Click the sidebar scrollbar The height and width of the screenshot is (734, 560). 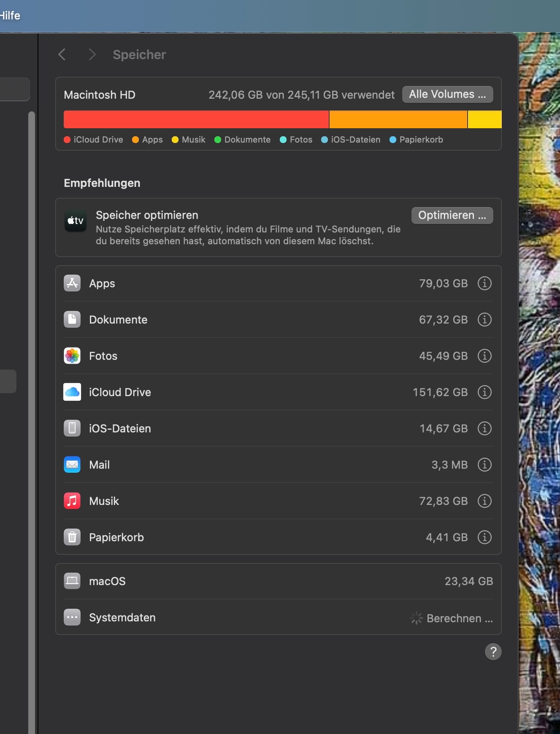click(32, 422)
